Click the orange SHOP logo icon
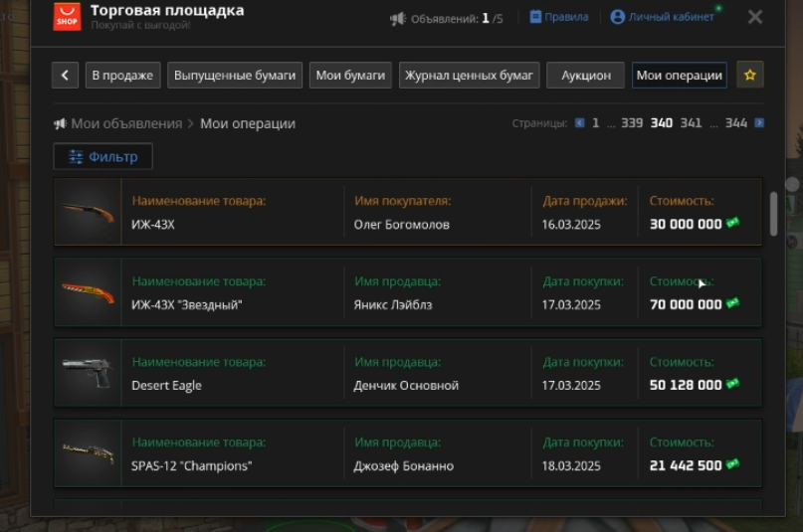The image size is (803, 532). (x=67, y=17)
